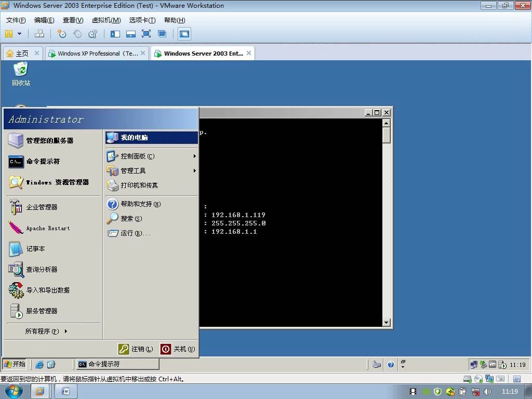Image resolution: width=532 pixels, height=399 pixels.
Task: Open VMware Workstation host taskbar button
Action: click(x=40, y=392)
